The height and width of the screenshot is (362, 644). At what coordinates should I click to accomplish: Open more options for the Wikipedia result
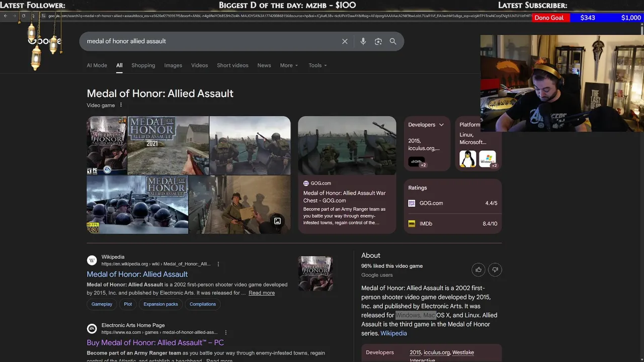point(218,264)
